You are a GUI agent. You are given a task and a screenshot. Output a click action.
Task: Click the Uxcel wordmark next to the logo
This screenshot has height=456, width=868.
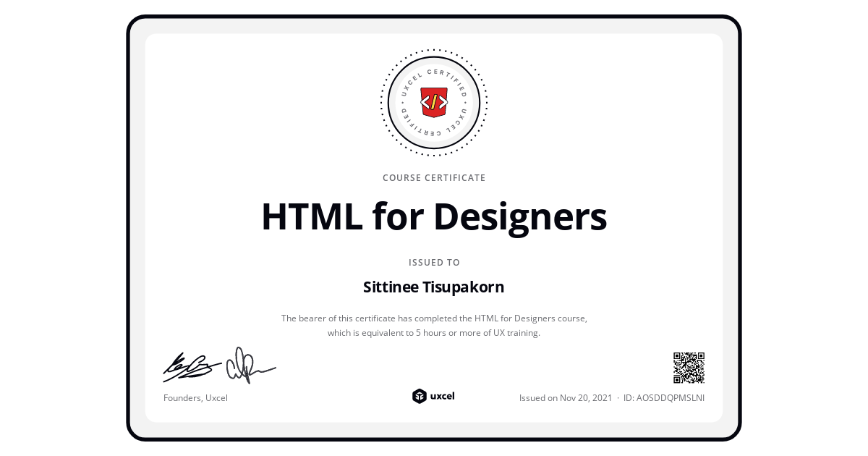(443, 396)
